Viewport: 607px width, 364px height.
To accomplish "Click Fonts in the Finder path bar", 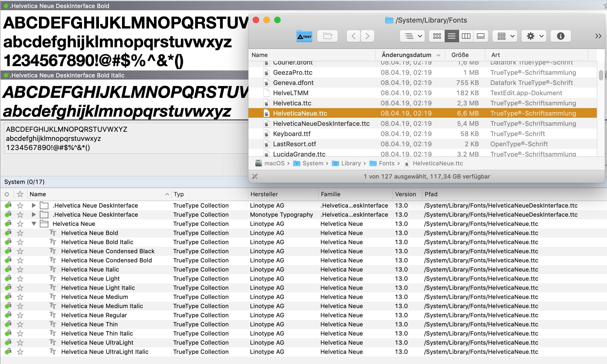I will (x=382, y=163).
